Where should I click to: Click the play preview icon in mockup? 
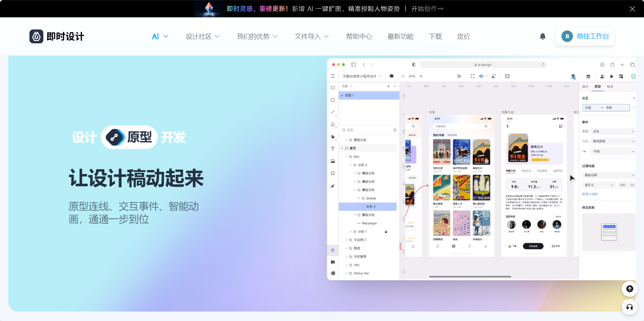click(612, 76)
